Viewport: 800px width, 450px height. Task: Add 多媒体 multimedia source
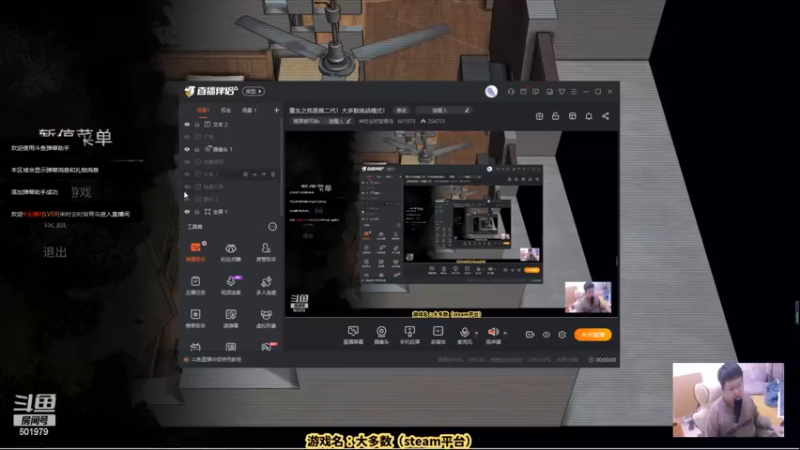point(438,335)
